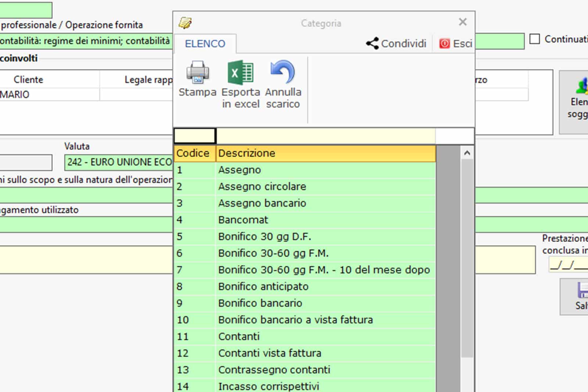Export the list with Esporta in excel
Screen dimensions: 588x392
241,84
